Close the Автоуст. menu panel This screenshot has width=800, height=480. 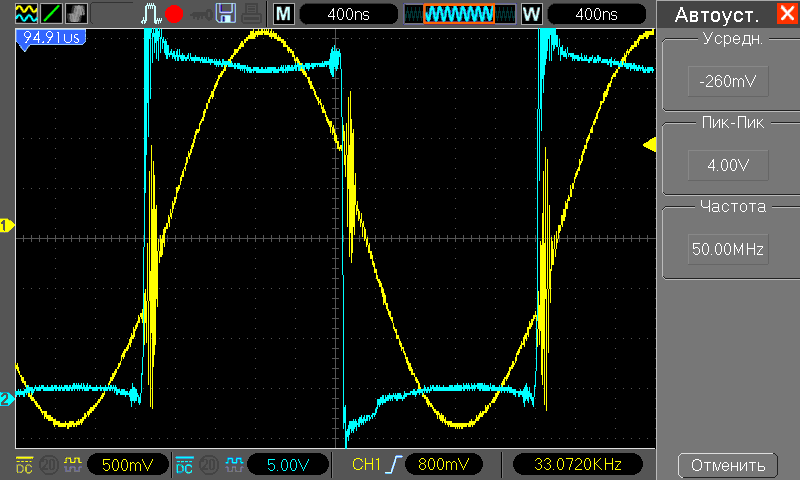coord(784,14)
